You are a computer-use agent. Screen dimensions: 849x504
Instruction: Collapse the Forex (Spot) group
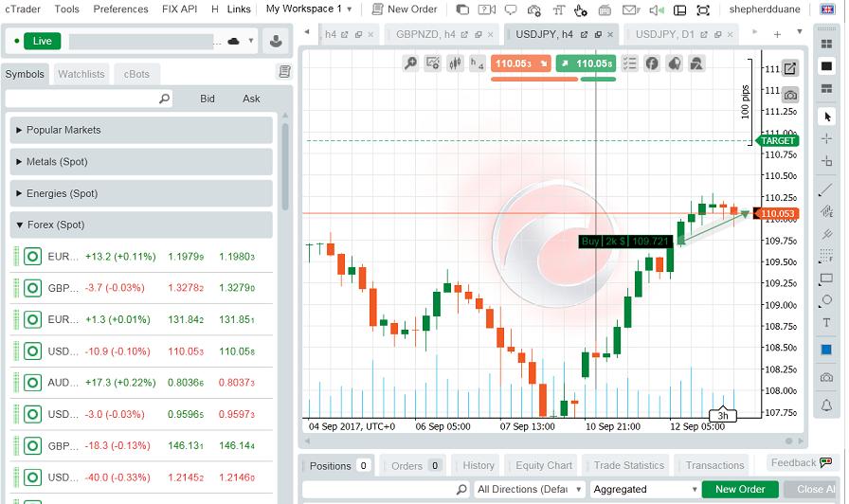click(141, 225)
